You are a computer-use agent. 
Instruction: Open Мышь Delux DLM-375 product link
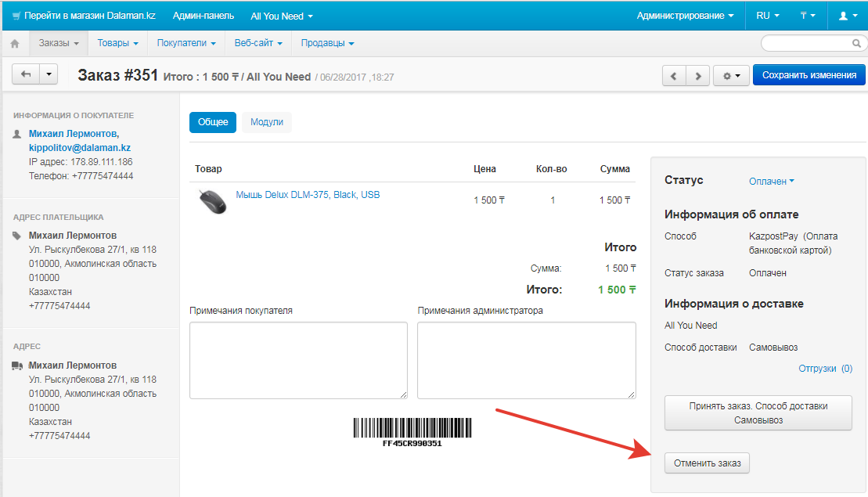(x=308, y=195)
